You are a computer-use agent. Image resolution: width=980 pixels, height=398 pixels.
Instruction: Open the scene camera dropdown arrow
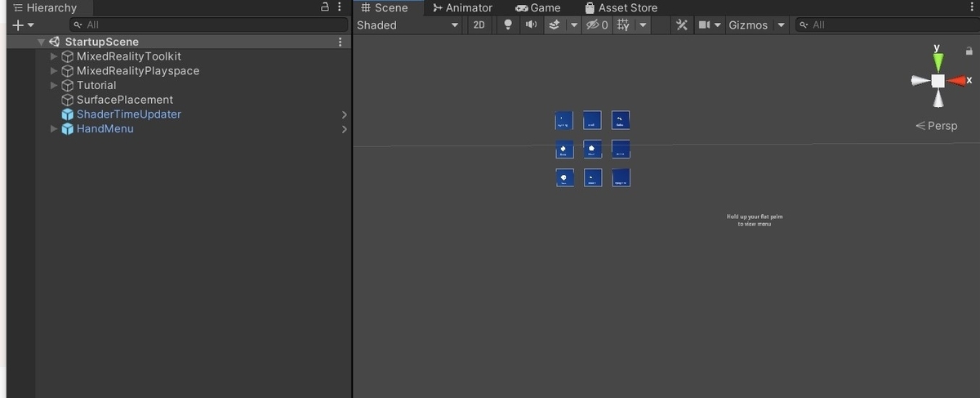pyautogui.click(x=719, y=25)
